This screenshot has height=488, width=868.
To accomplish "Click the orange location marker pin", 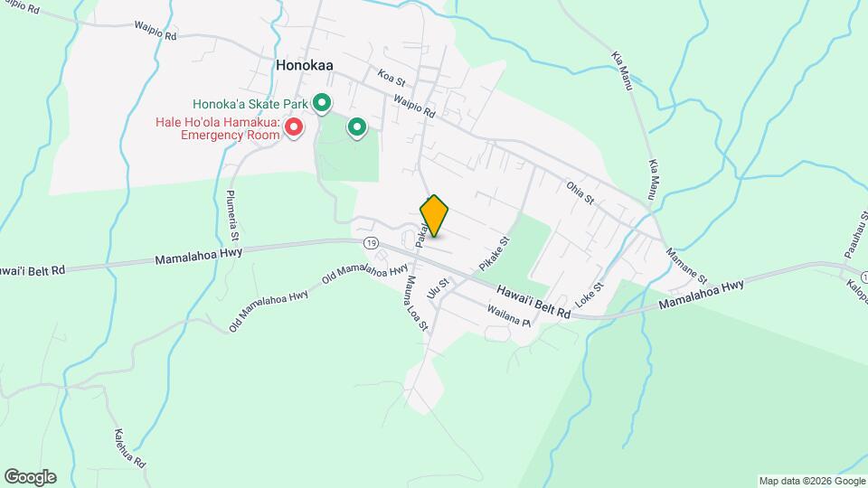I will pos(434,216).
